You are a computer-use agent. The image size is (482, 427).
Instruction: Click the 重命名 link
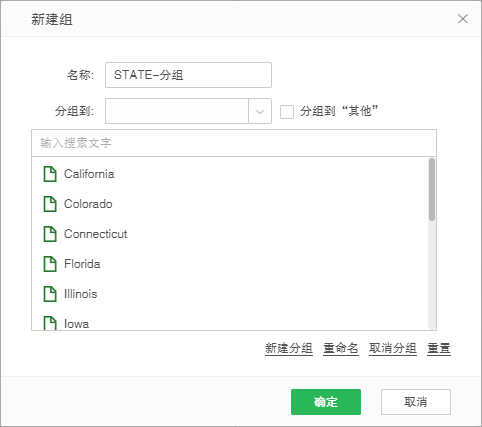click(341, 348)
